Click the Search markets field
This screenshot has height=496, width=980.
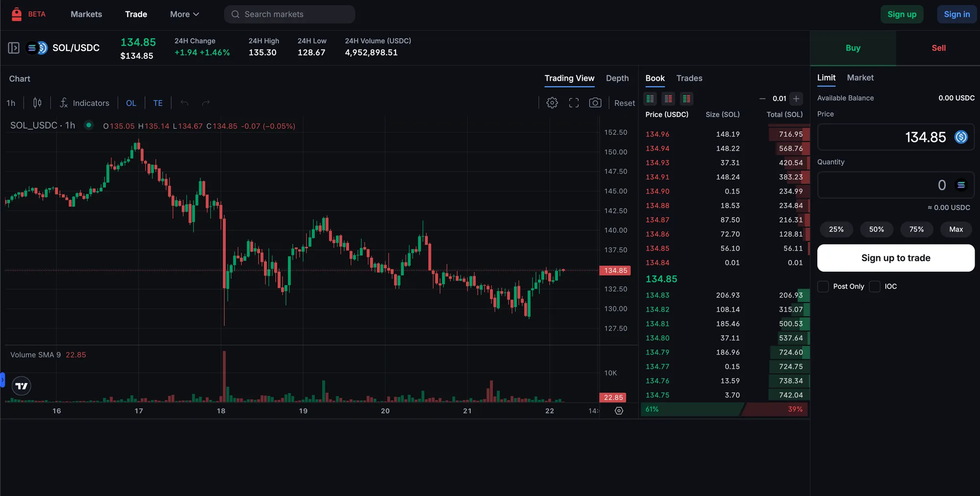tap(290, 14)
